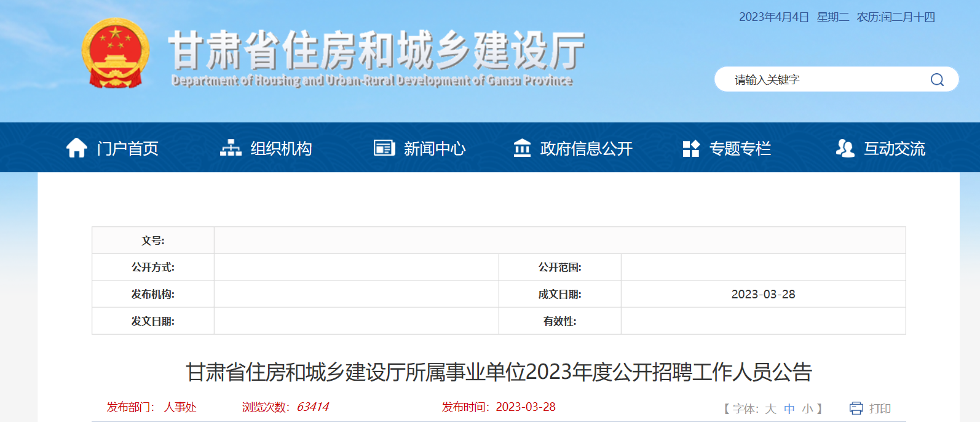Open 政府信息公开 navigation item
The image size is (980, 422).
[x=586, y=148]
